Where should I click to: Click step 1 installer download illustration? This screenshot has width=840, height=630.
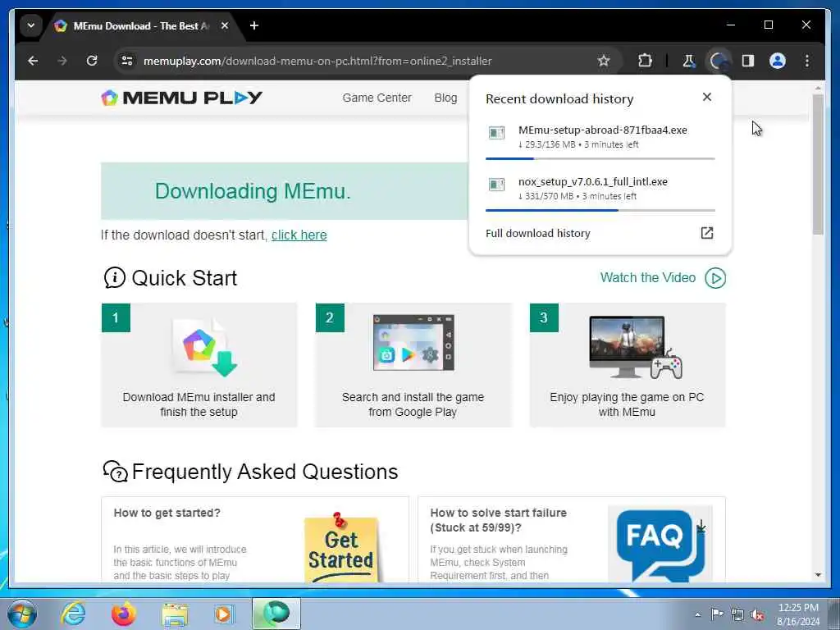coord(205,347)
